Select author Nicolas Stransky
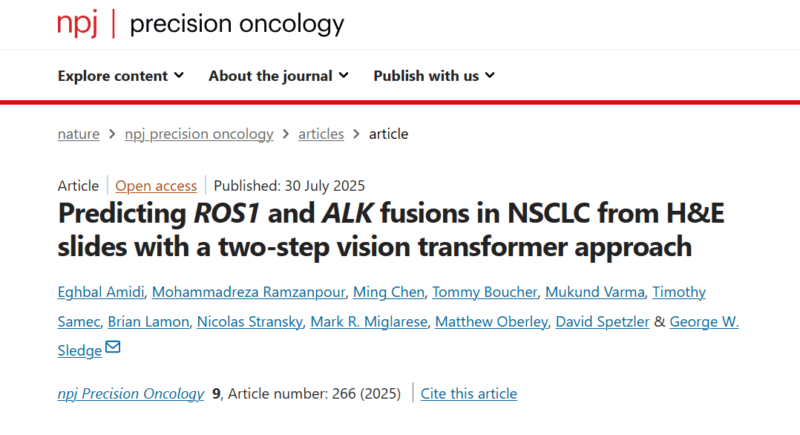The width and height of the screenshot is (800, 435). tap(249, 321)
